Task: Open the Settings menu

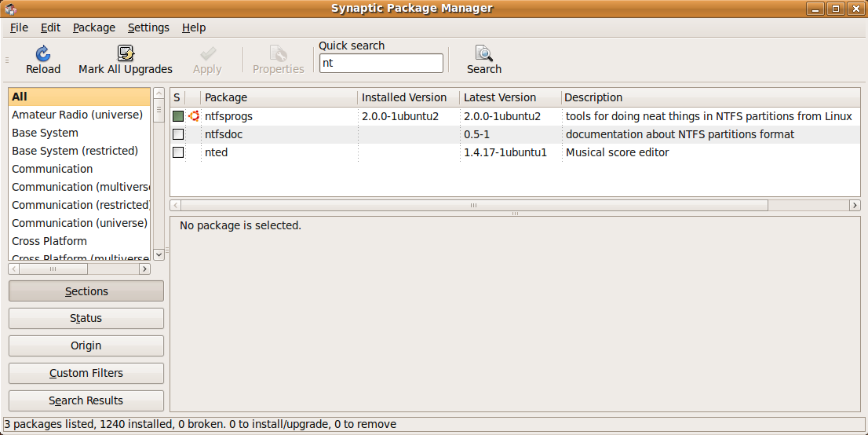Action: 148,27
